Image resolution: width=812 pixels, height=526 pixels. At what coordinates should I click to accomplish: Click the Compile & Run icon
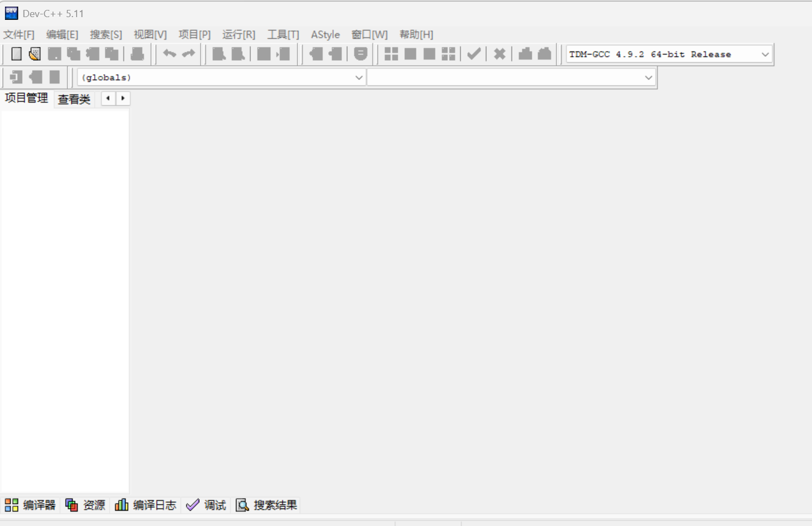[x=429, y=54]
